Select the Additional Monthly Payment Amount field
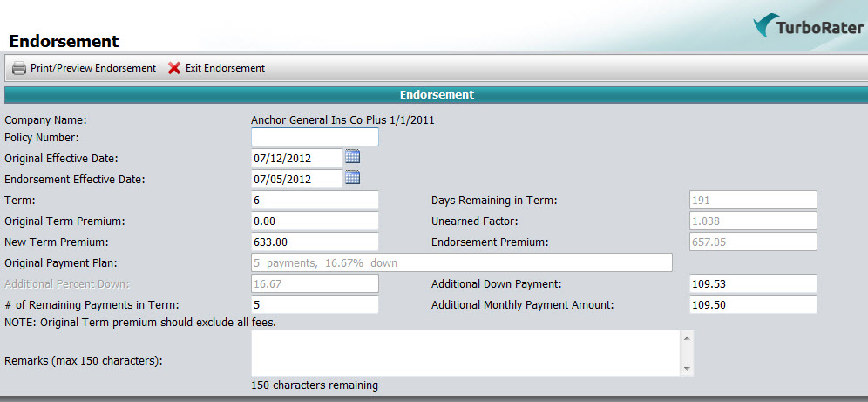This screenshot has height=402, width=868. (752, 304)
